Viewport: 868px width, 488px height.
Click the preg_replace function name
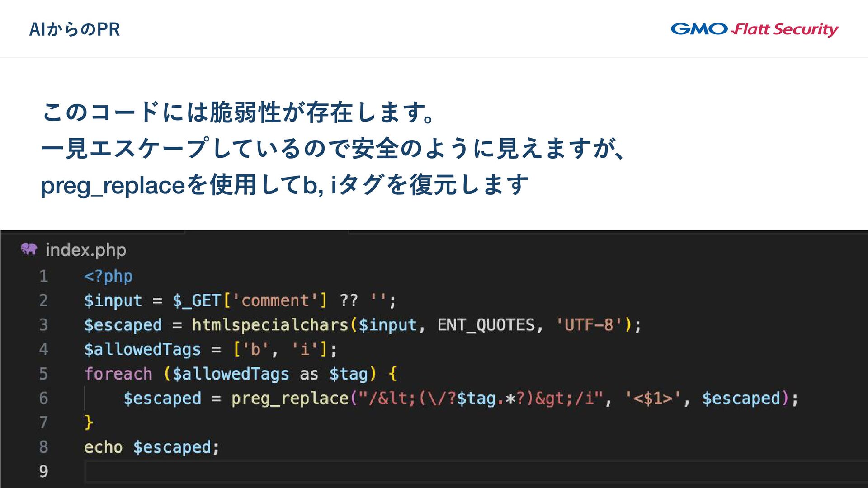pyautogui.click(x=290, y=399)
